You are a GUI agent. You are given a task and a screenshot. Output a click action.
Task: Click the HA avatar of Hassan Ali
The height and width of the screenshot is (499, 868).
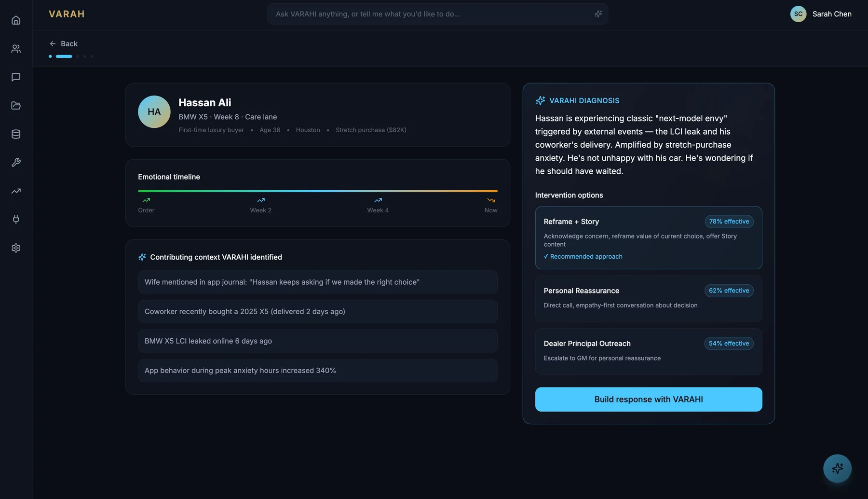point(154,112)
